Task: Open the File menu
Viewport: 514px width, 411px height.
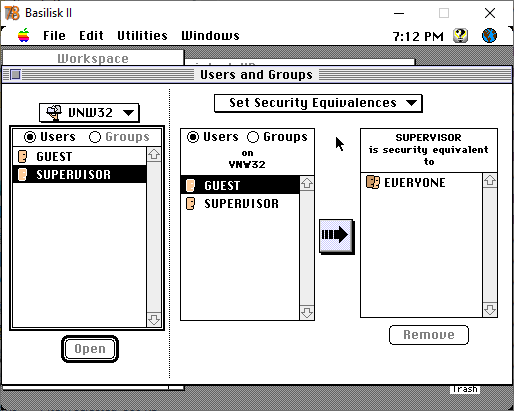Action: tap(54, 36)
